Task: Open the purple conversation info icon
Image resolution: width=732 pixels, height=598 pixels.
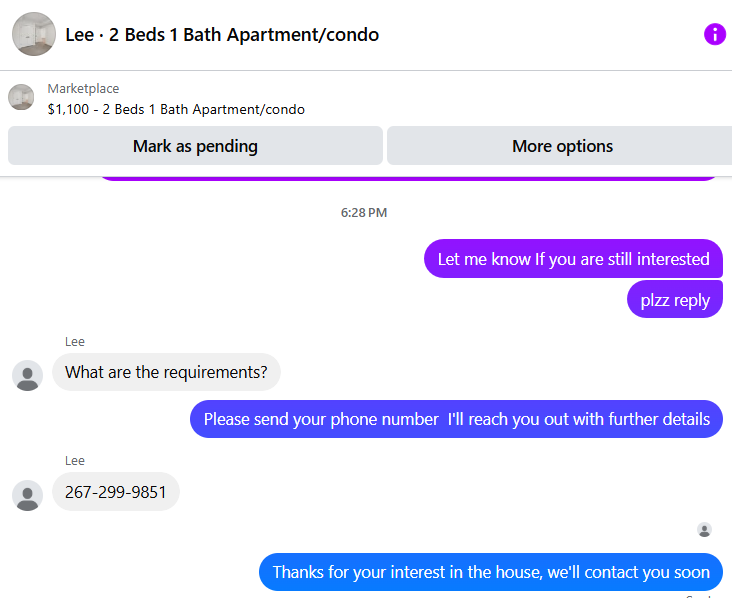Action: 714,35
